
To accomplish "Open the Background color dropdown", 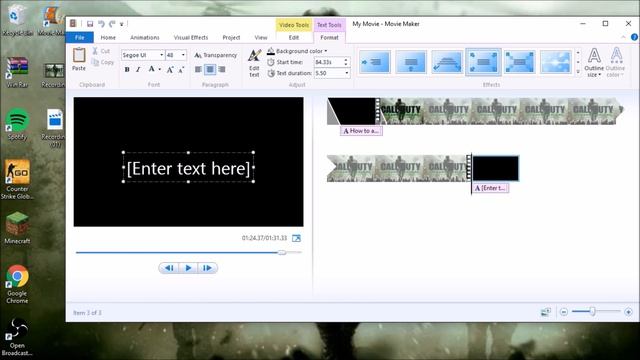I will 297,51.
